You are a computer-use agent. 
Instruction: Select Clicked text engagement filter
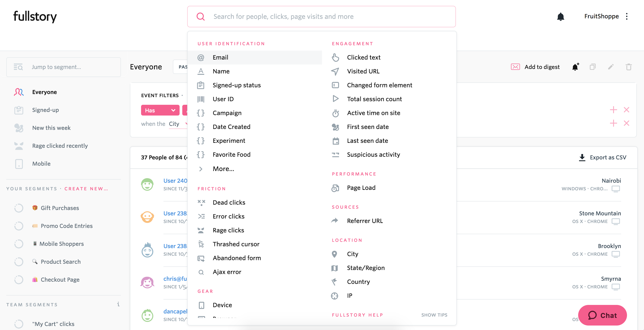389,58
